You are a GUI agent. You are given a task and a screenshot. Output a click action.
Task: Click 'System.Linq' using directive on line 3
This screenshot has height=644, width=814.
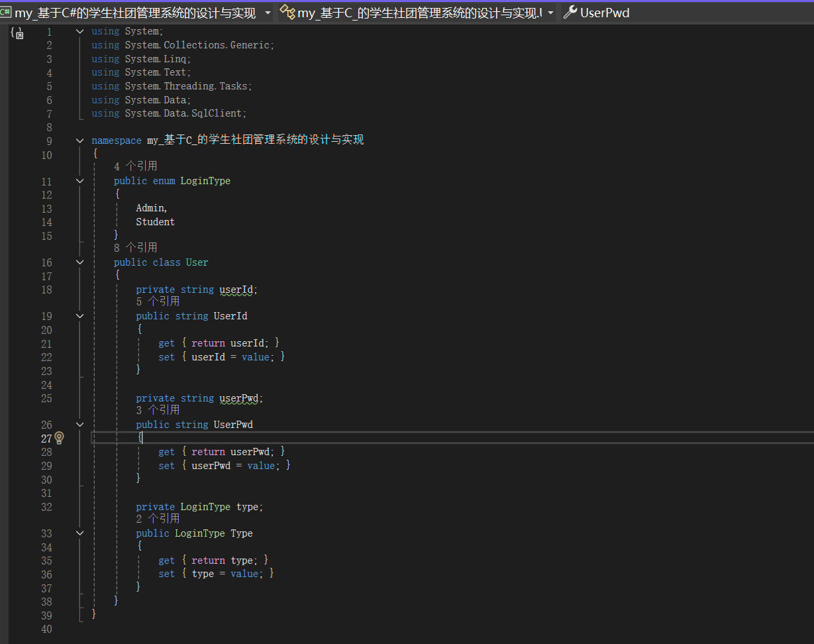click(x=156, y=59)
